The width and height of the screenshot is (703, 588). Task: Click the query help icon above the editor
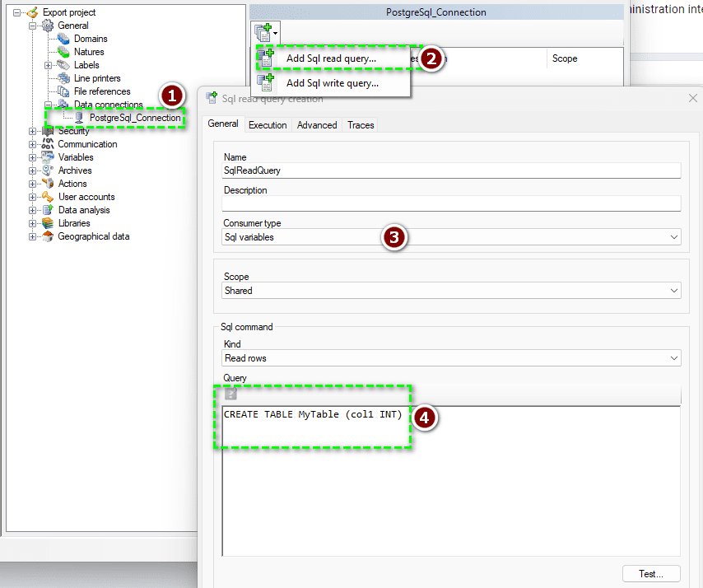230,394
